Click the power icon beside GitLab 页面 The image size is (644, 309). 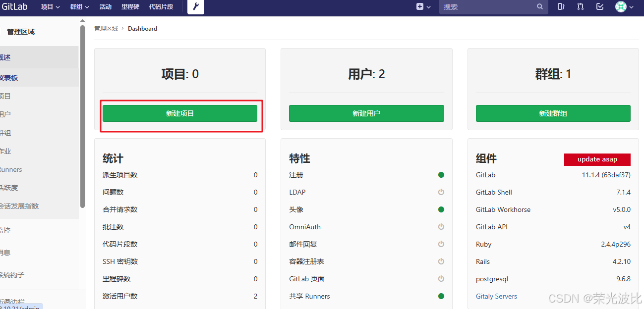coord(441,279)
